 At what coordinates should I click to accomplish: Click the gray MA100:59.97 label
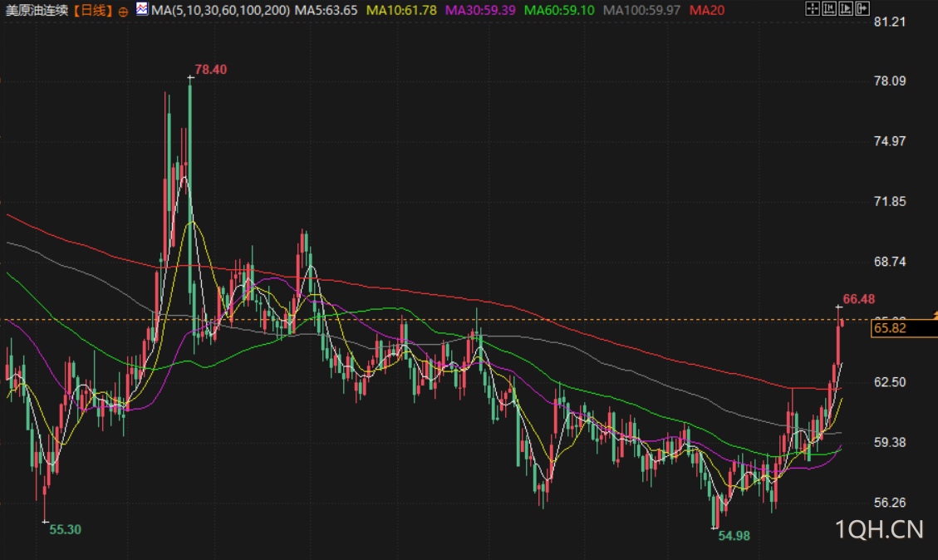point(642,10)
